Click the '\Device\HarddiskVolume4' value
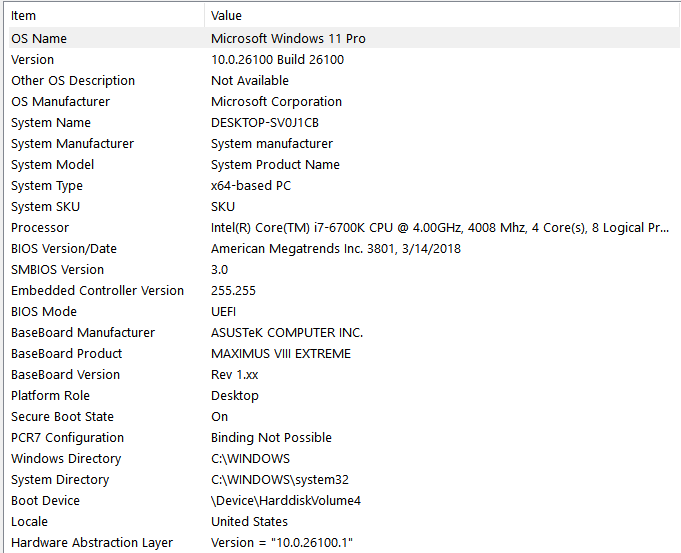681x553 pixels. pos(286,500)
